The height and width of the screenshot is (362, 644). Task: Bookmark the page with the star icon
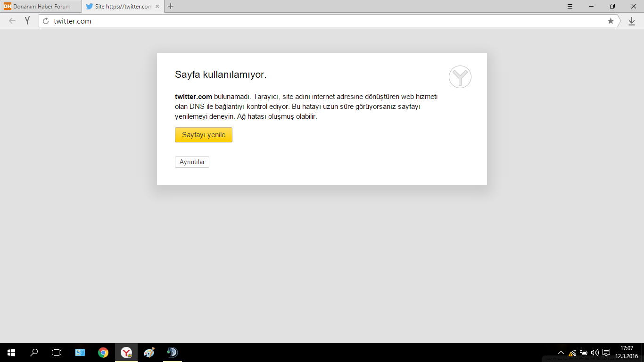[611, 21]
